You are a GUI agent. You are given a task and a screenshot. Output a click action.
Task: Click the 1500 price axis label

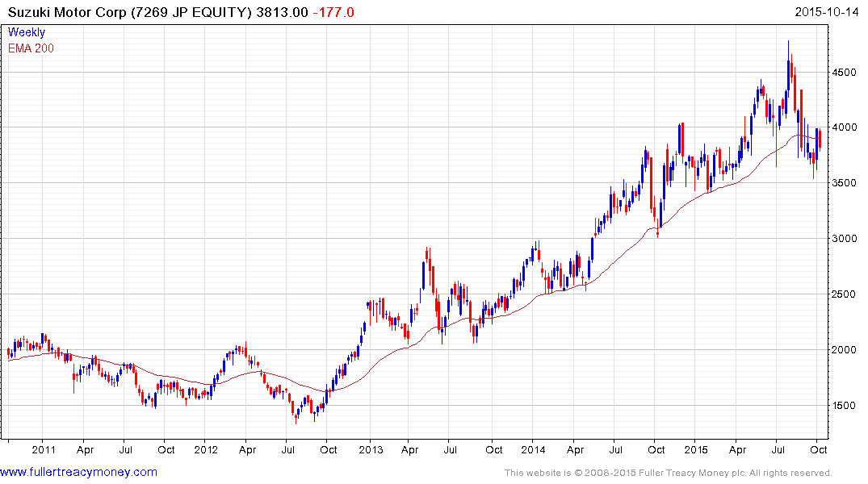pyautogui.click(x=845, y=406)
